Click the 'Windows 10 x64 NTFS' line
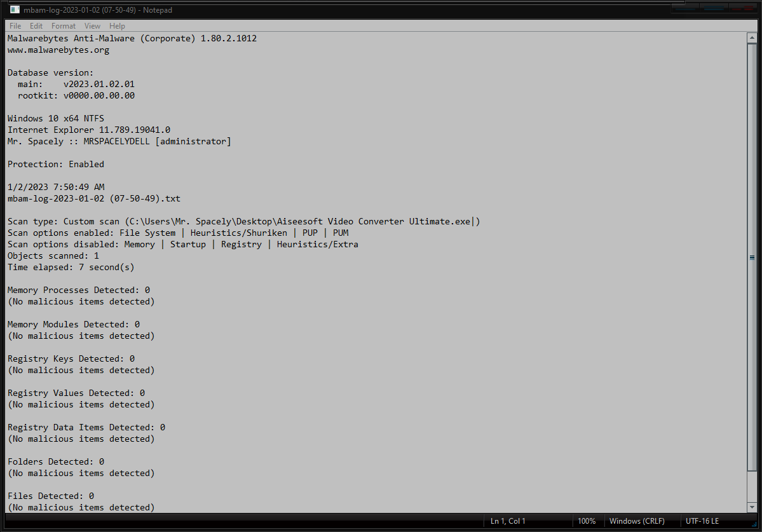 [55, 119]
